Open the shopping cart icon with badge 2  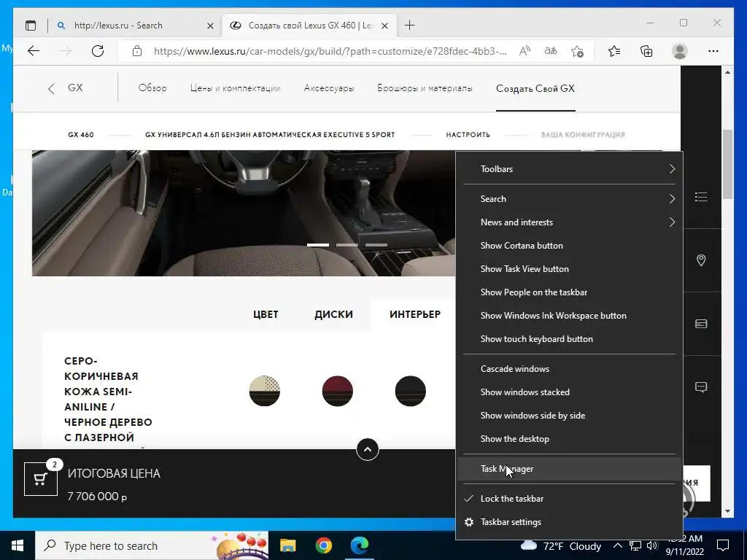41,478
